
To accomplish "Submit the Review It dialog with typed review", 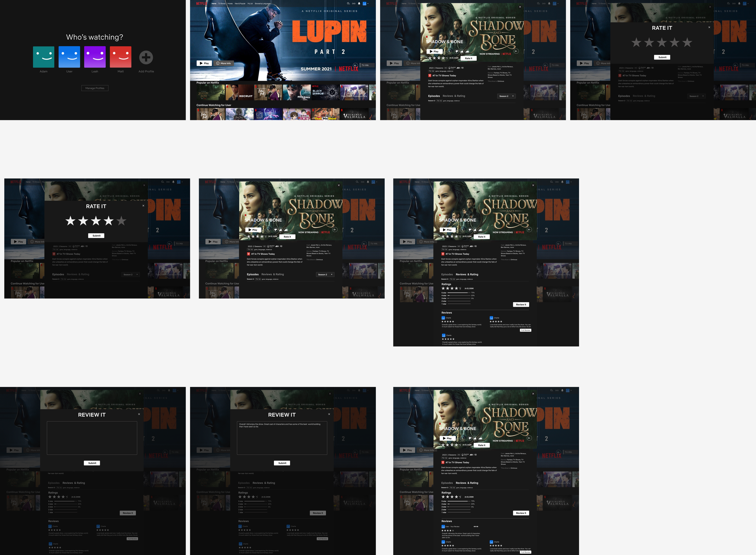I will [x=282, y=463].
